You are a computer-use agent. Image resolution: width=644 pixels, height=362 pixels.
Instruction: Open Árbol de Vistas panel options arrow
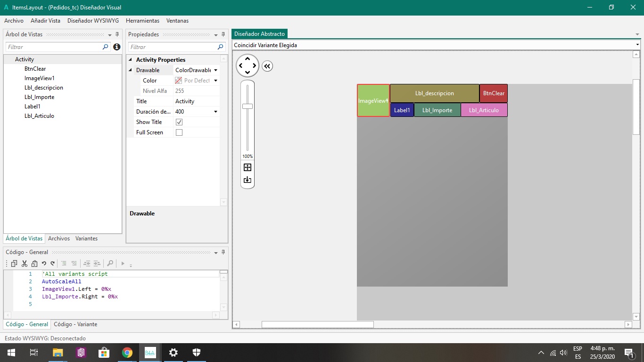(110, 35)
